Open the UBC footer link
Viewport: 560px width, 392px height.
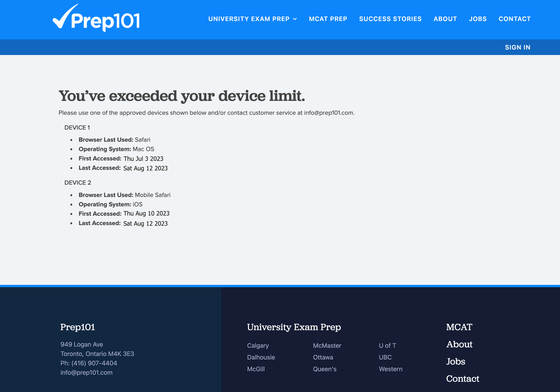point(385,357)
